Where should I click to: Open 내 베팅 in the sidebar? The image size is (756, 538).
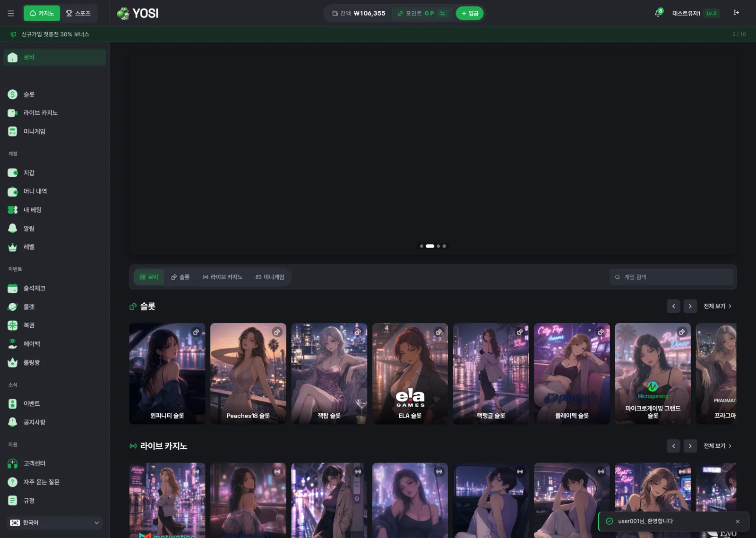(x=55, y=210)
